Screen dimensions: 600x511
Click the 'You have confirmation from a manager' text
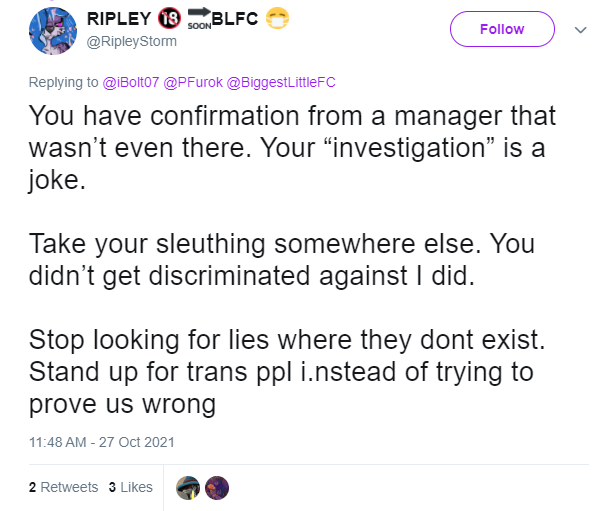(292, 147)
